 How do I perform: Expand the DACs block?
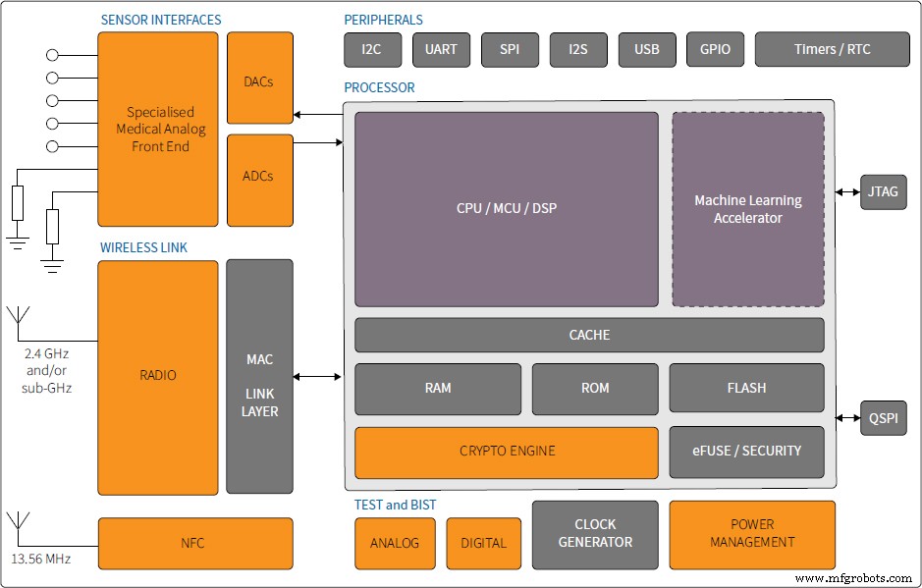tap(259, 80)
